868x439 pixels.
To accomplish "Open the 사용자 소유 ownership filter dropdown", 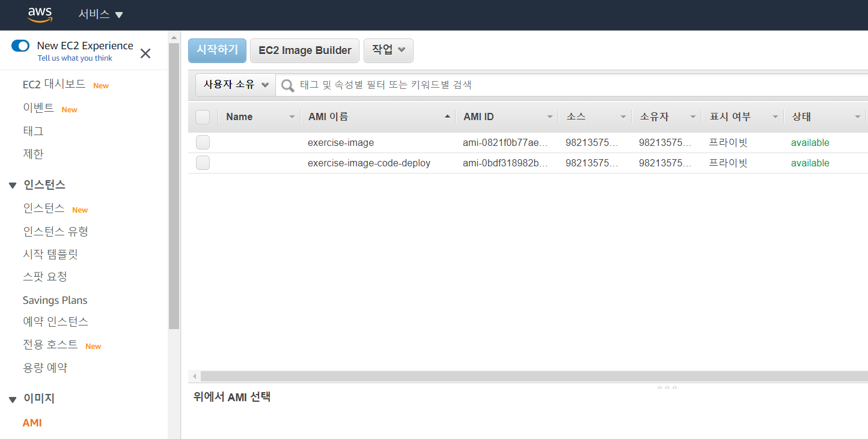I will [236, 85].
